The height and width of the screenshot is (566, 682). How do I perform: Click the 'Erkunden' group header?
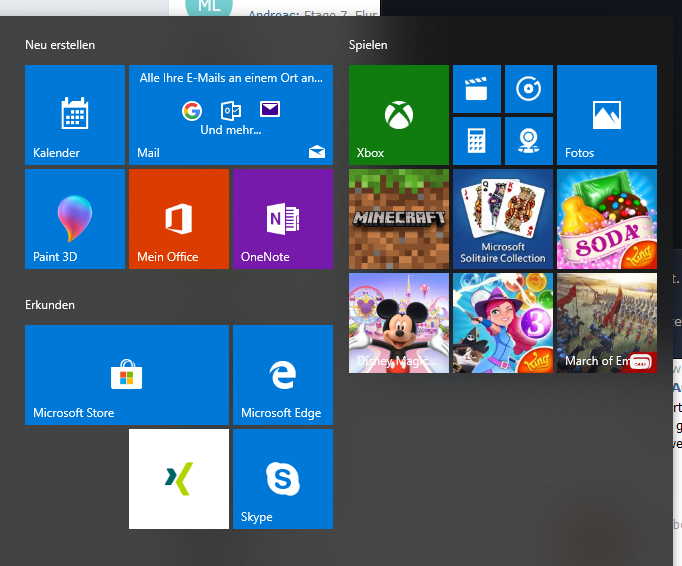point(50,305)
